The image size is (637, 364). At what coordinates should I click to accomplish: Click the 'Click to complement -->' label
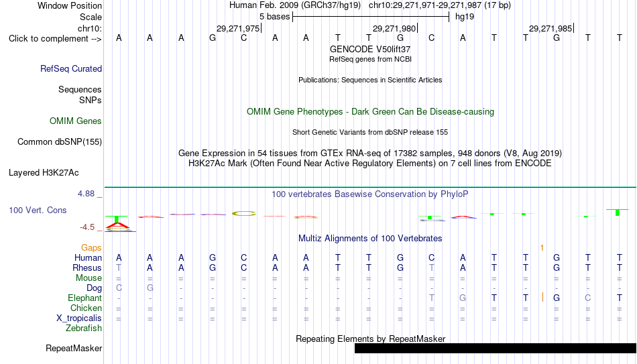click(55, 39)
